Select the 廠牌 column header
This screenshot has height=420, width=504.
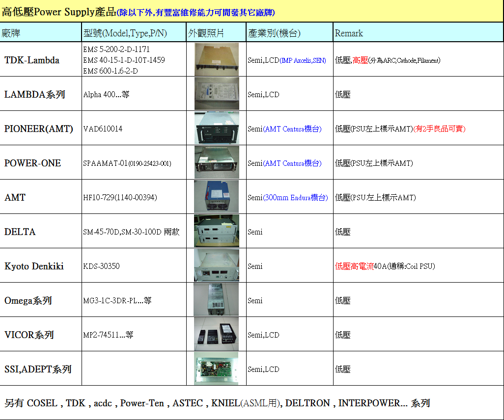pyautogui.click(x=11, y=33)
